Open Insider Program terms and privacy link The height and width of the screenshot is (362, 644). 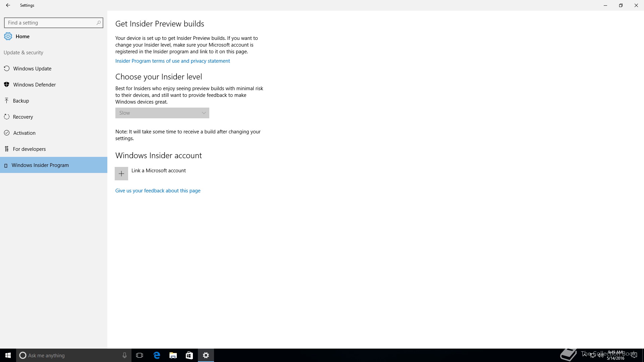click(172, 61)
